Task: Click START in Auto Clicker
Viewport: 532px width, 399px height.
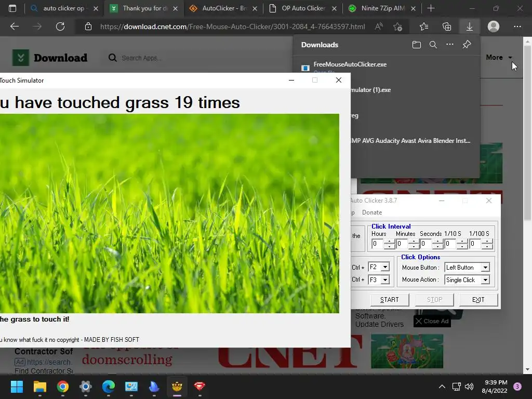Action: tap(390, 300)
